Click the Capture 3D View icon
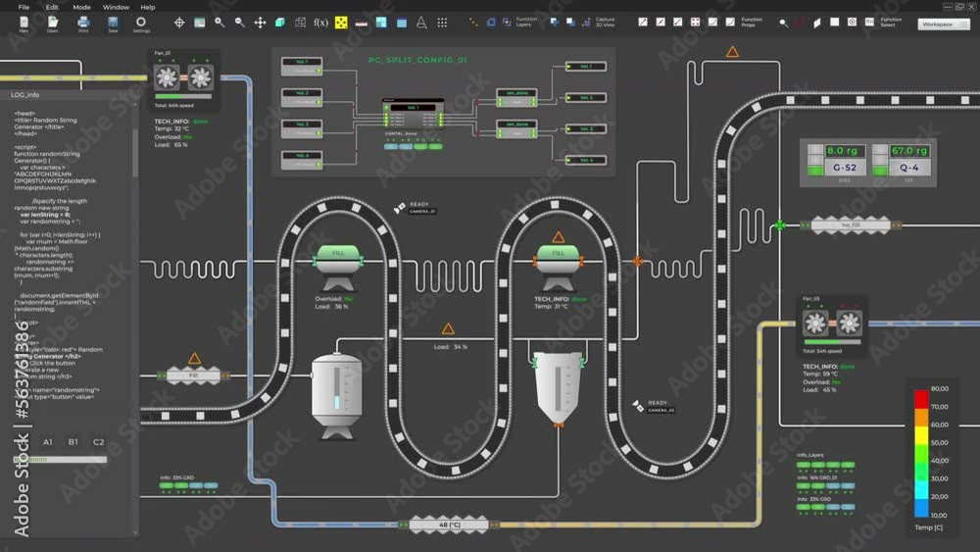Viewport: 980px width, 552px height. click(586, 23)
